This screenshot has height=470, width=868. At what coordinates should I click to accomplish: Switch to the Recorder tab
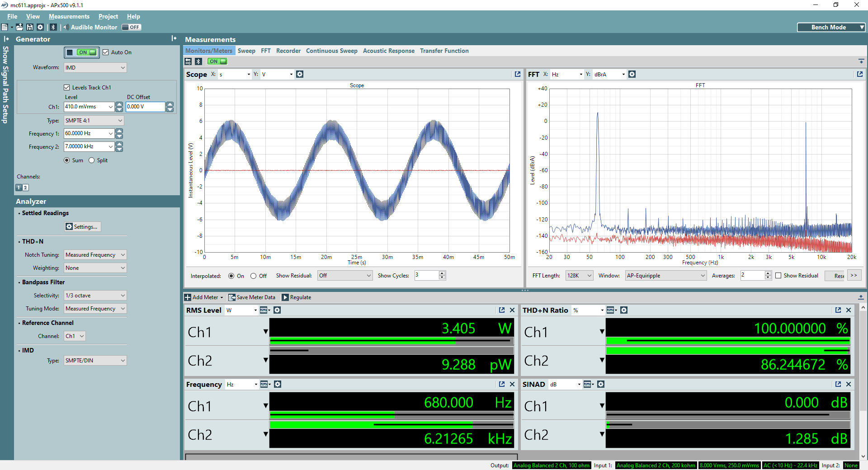tap(288, 51)
